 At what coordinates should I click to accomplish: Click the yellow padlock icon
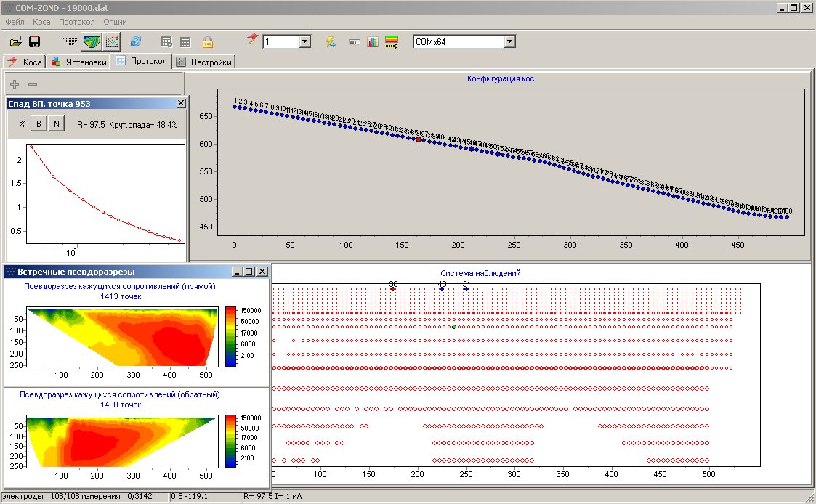pyautogui.click(x=207, y=42)
